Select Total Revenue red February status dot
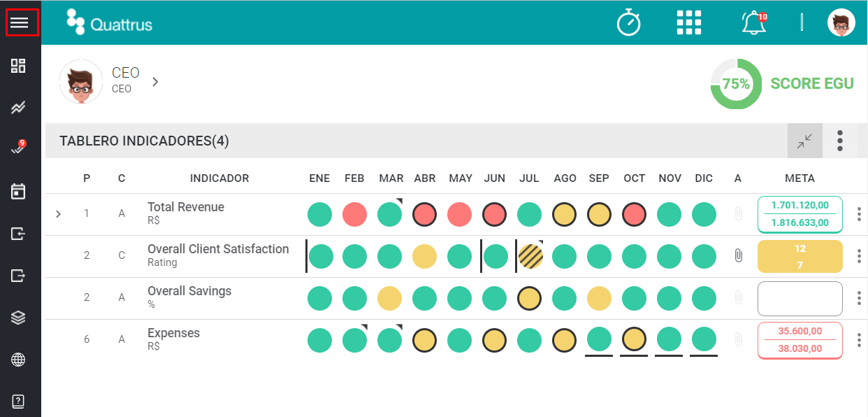Screen dimensions: 868x417 (x=355, y=214)
